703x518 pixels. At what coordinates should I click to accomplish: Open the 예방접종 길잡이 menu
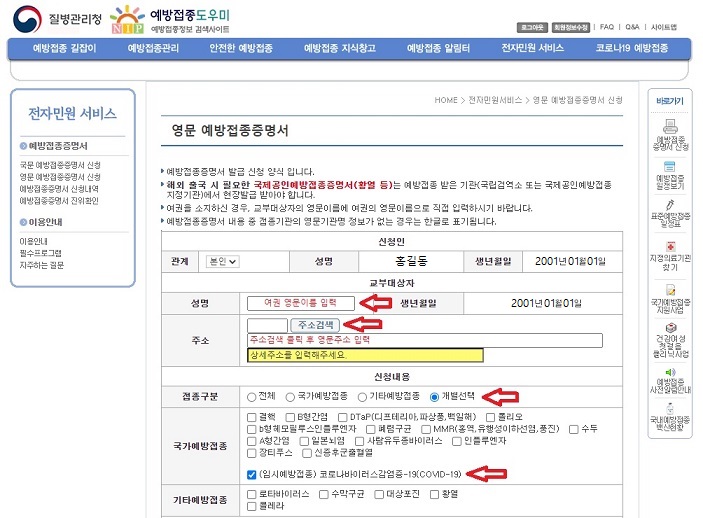click(64, 48)
